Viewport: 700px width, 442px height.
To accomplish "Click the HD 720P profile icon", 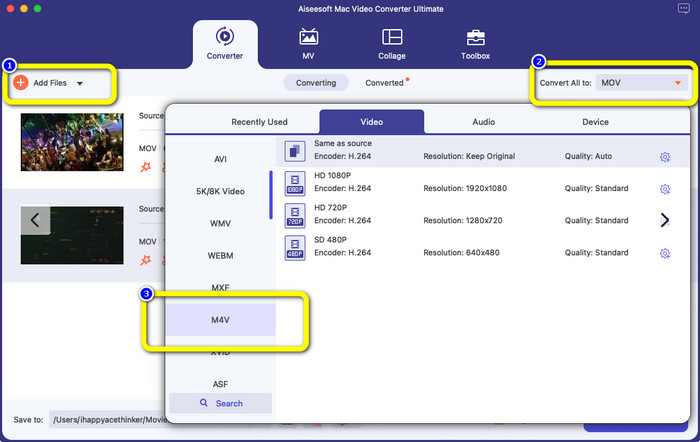I will pyautogui.click(x=295, y=216).
